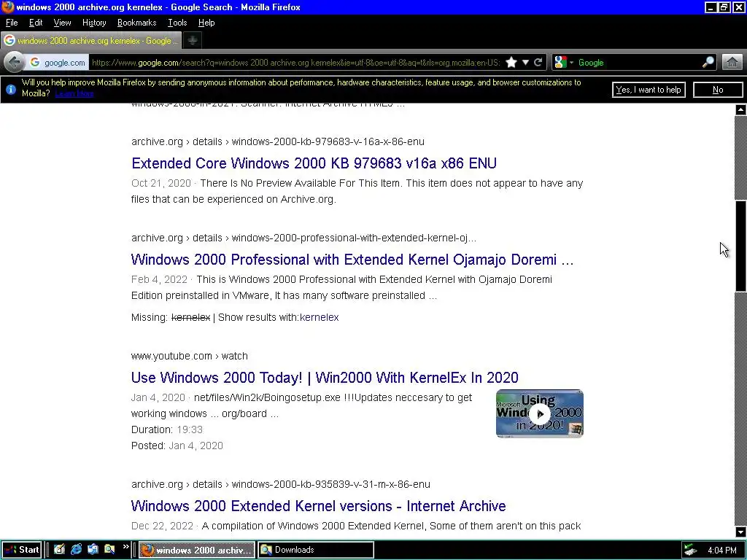The height and width of the screenshot is (560, 747).
Task: Click the vertical scrollbar thumb
Action: [740, 246]
